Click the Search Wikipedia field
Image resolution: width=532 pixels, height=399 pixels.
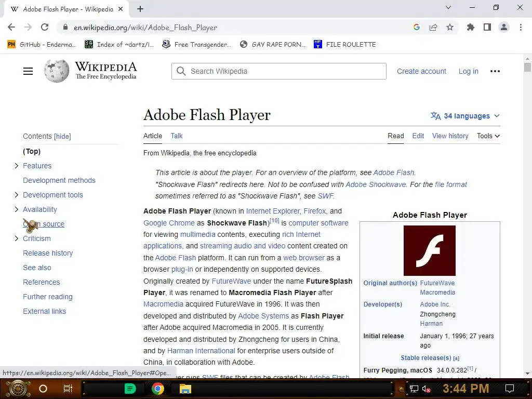[x=279, y=71]
